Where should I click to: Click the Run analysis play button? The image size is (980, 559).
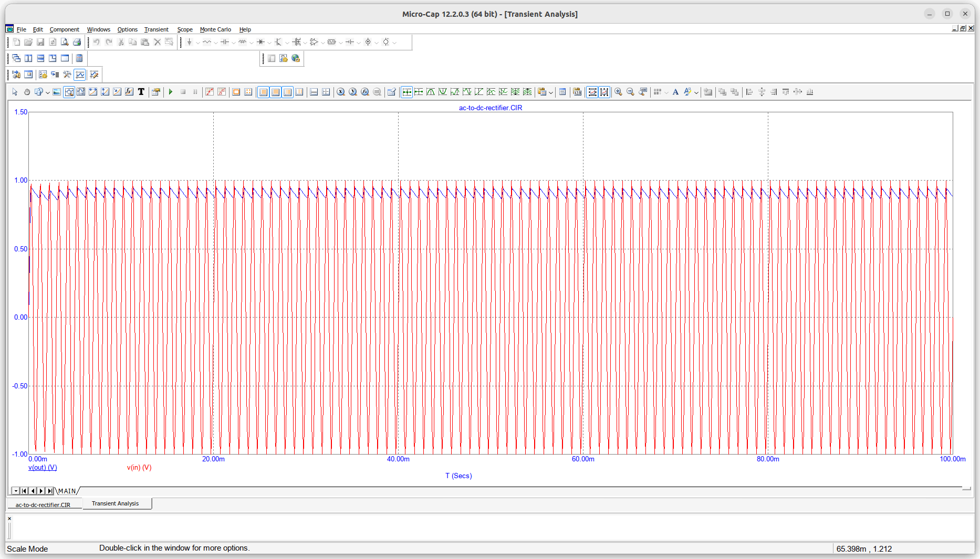point(171,92)
